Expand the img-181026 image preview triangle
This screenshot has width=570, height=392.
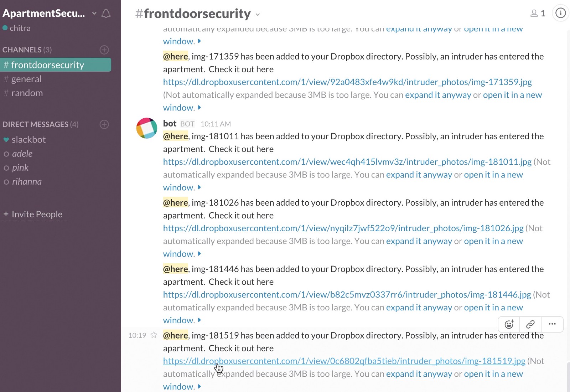[x=199, y=254]
